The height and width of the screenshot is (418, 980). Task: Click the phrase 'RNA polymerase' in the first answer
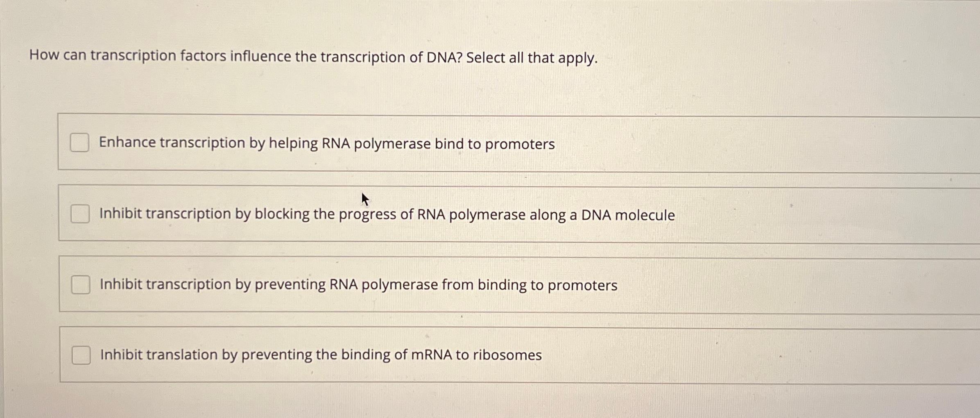click(x=378, y=143)
